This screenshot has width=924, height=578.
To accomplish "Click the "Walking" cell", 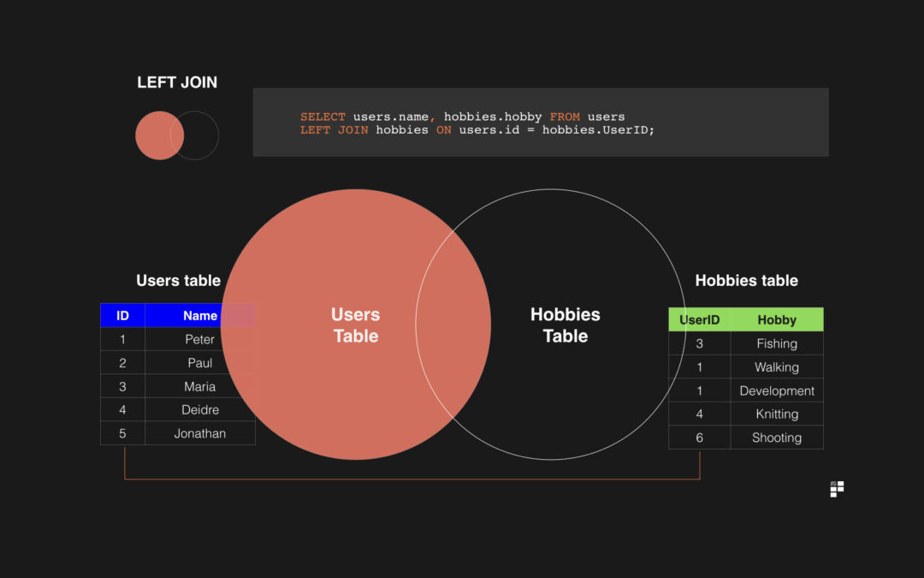I will pos(777,366).
